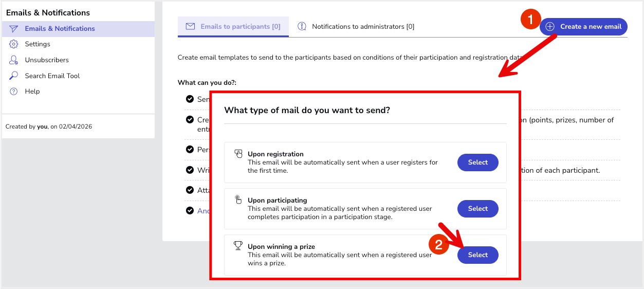Image resolution: width=644 pixels, height=289 pixels.
Task: Go to Settings in sidebar menu
Action: click(x=38, y=44)
